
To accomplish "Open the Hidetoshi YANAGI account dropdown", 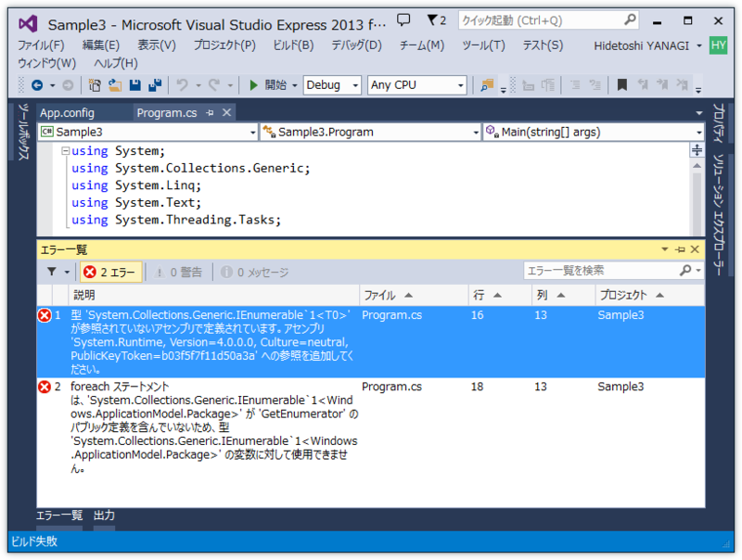I will (699, 45).
